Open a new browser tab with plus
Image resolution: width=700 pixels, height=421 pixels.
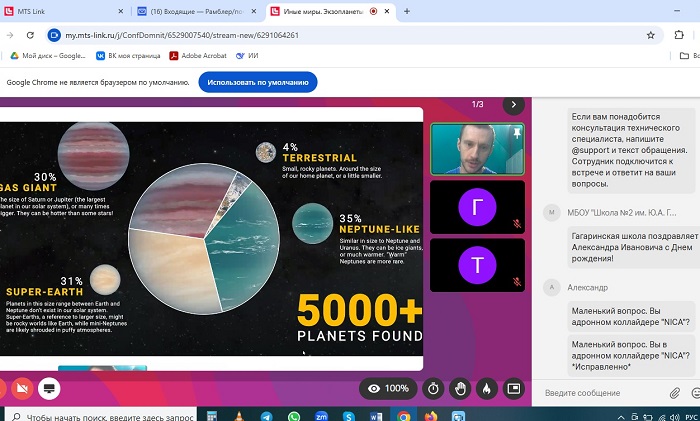407,11
